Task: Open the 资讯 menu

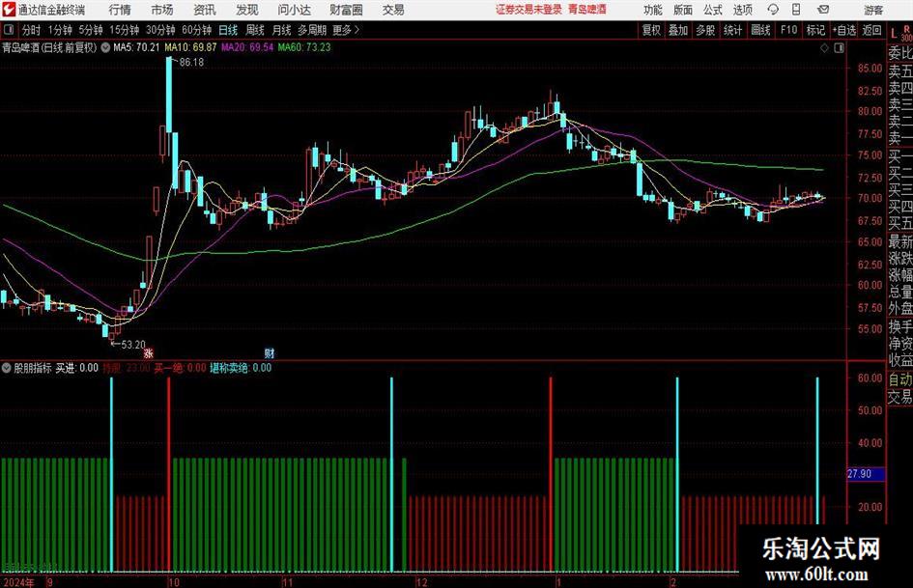Action: (x=205, y=10)
